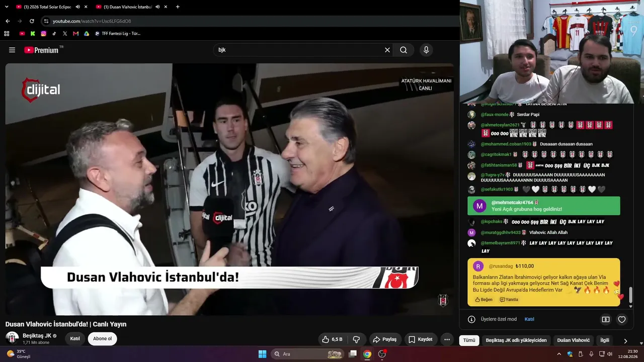The width and height of the screenshot is (644, 362).
Task: Open the weather widget showing 35°C Güneşli
Action: [x=19, y=354]
